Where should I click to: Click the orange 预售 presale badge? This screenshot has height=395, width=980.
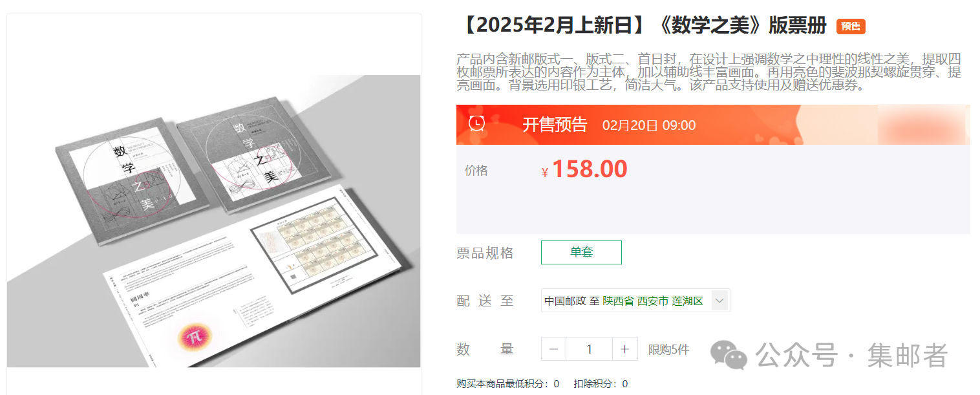pos(851,27)
